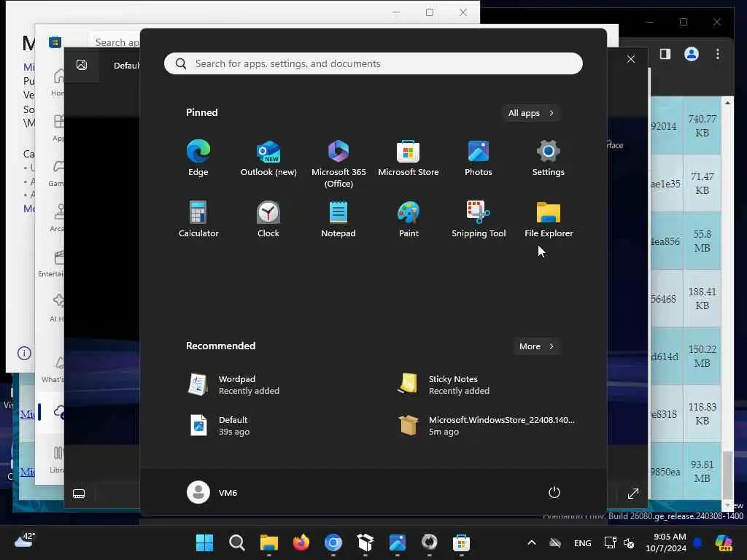The height and width of the screenshot is (560, 747).
Task: Click the Start menu search box
Action: coord(373,63)
